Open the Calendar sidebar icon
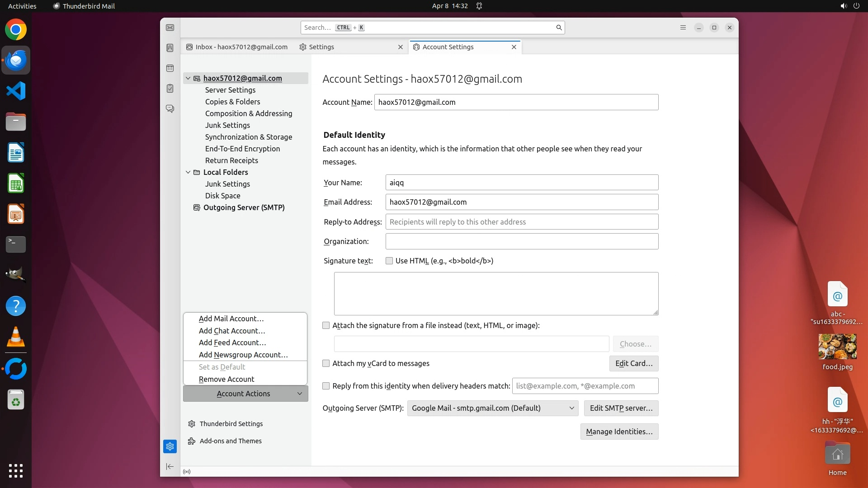The image size is (868, 488). pos(170,68)
